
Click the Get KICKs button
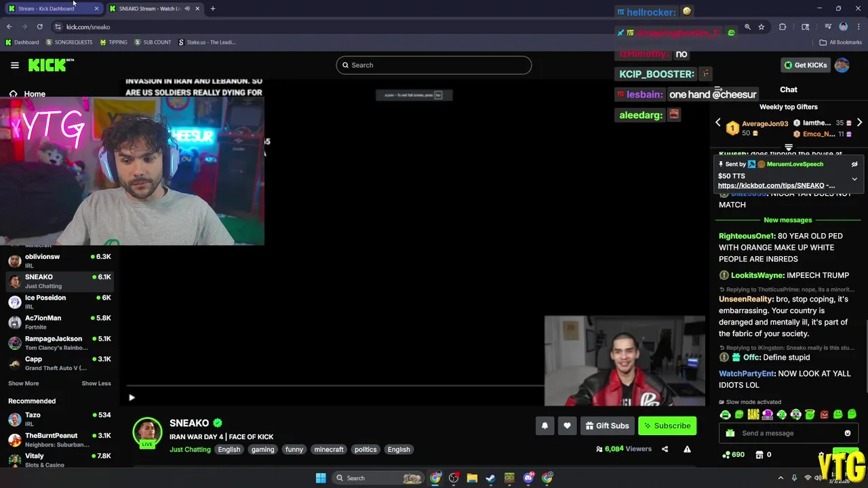[806, 65]
